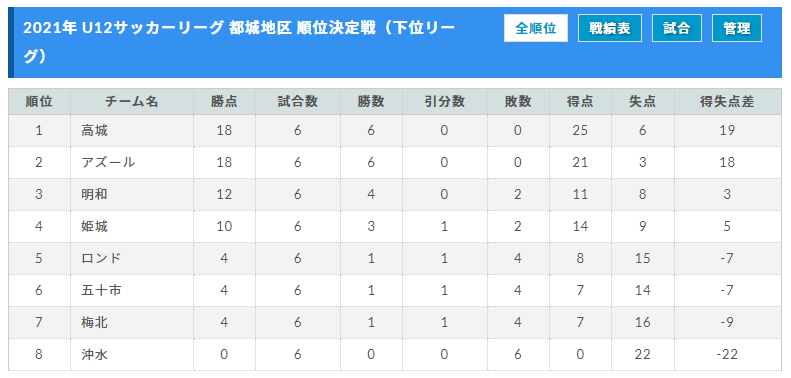
Task: Open the 試合 tab
Action: pyautogui.click(x=677, y=28)
